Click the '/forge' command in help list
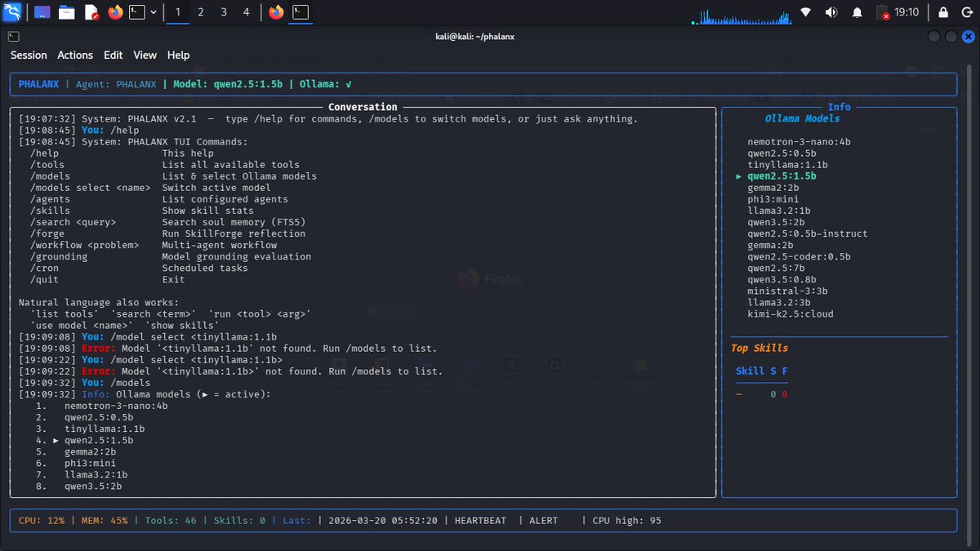 [x=47, y=233]
